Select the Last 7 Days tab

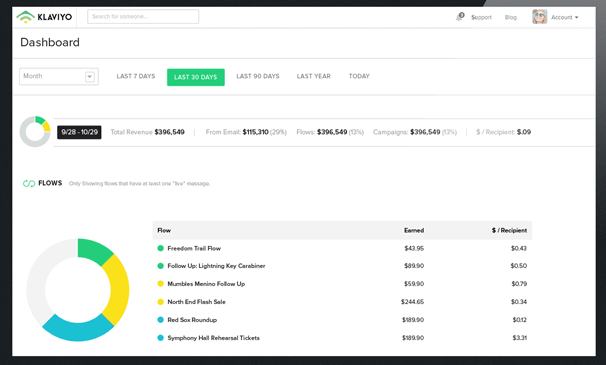[x=136, y=76]
